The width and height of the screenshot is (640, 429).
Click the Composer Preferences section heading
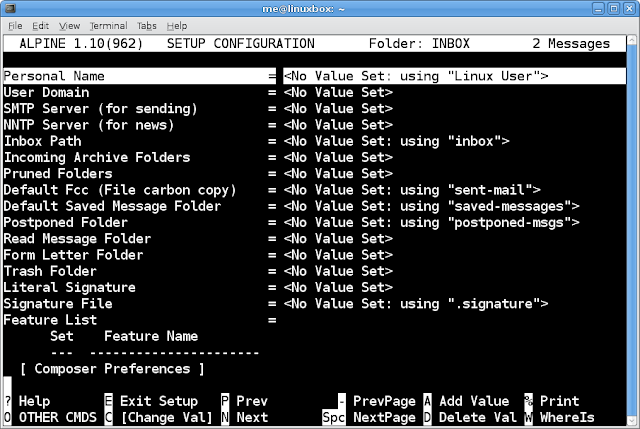click(x=112, y=369)
